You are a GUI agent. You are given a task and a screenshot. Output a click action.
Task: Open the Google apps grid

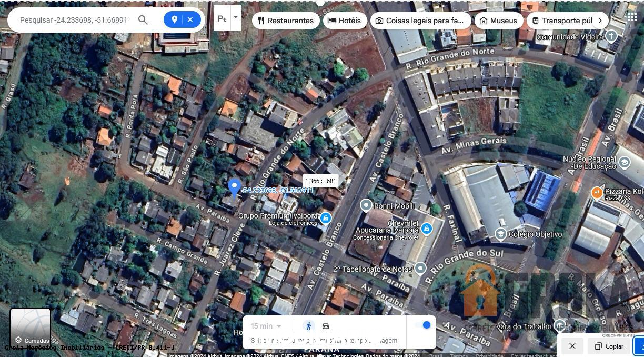coord(632,16)
